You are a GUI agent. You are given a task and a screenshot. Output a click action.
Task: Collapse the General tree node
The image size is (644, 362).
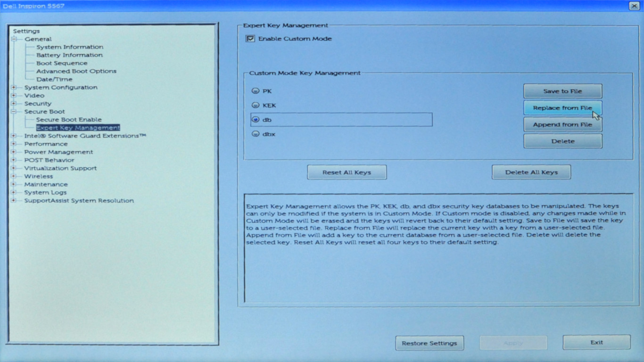pos(14,39)
